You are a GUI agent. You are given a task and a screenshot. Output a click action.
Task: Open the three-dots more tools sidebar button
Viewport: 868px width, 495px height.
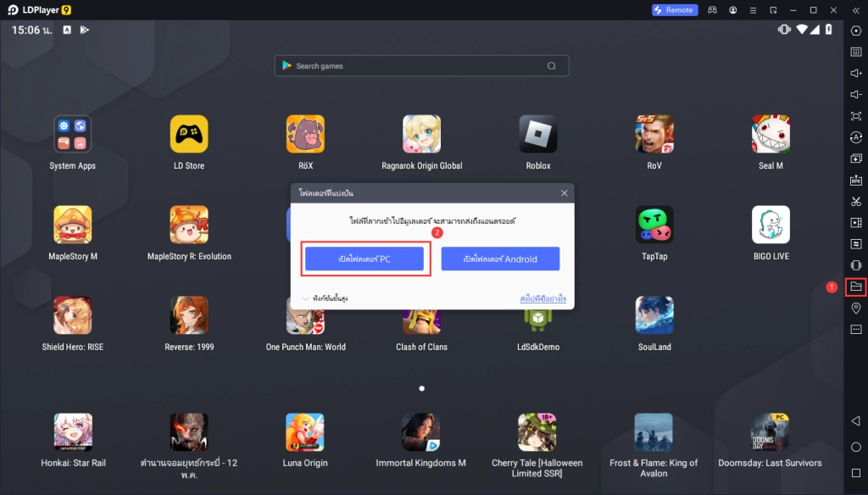point(855,330)
